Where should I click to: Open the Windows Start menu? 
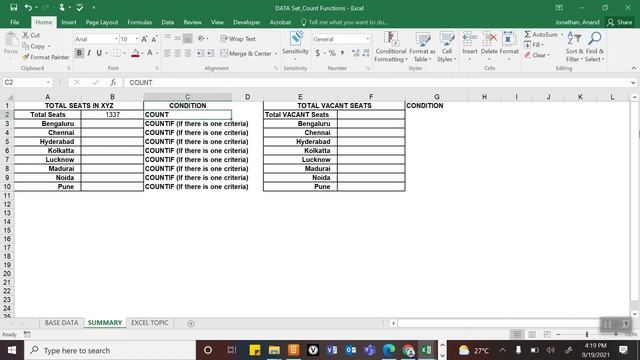(x=11, y=350)
